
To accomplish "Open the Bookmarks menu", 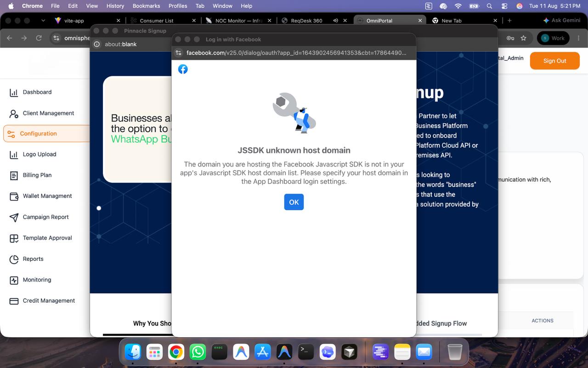I will coord(146,6).
